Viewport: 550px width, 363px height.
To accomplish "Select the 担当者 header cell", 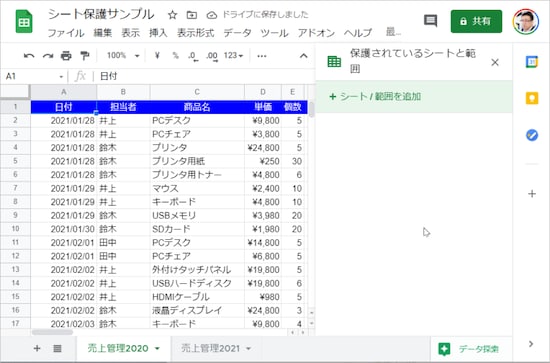I will (x=123, y=107).
